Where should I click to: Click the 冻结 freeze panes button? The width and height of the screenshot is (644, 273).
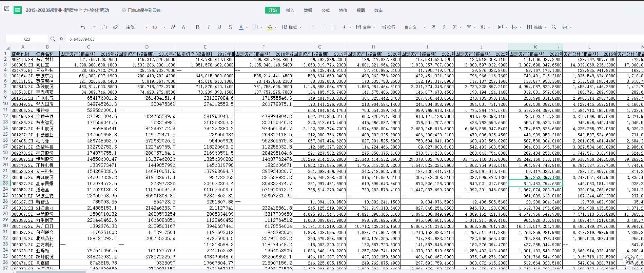click(x=534, y=27)
